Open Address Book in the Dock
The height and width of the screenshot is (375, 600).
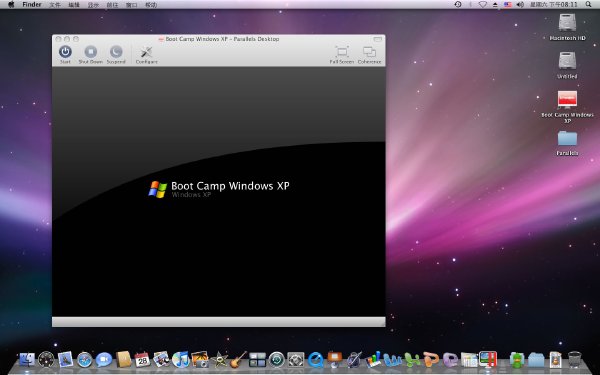coord(123,359)
